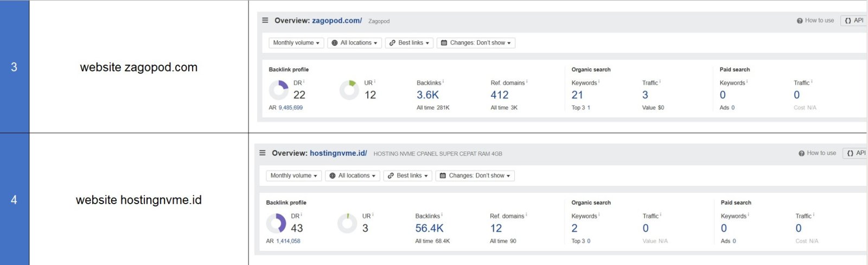The image size is (868, 265).
Task: Click 'Value $0' under organic traffic
Action: (653, 108)
